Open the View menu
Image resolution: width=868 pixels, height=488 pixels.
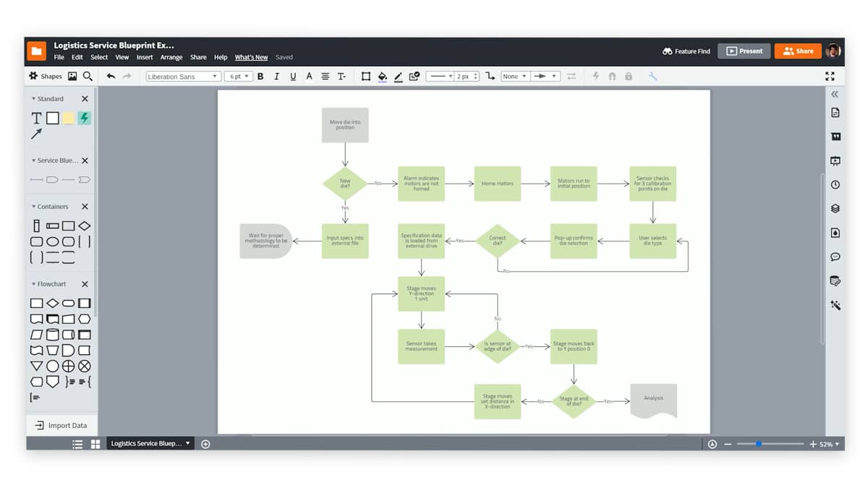point(122,57)
